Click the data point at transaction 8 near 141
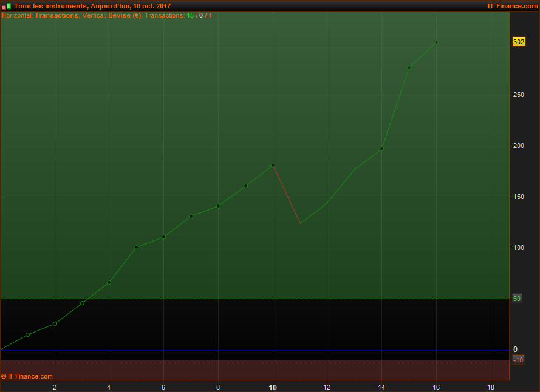 pyautogui.click(x=218, y=206)
